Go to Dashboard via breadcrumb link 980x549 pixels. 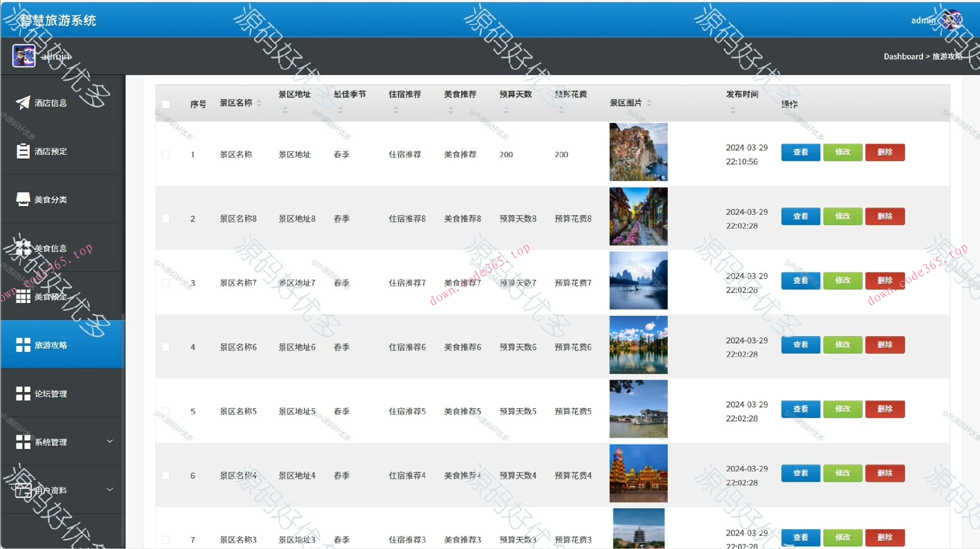pos(903,57)
